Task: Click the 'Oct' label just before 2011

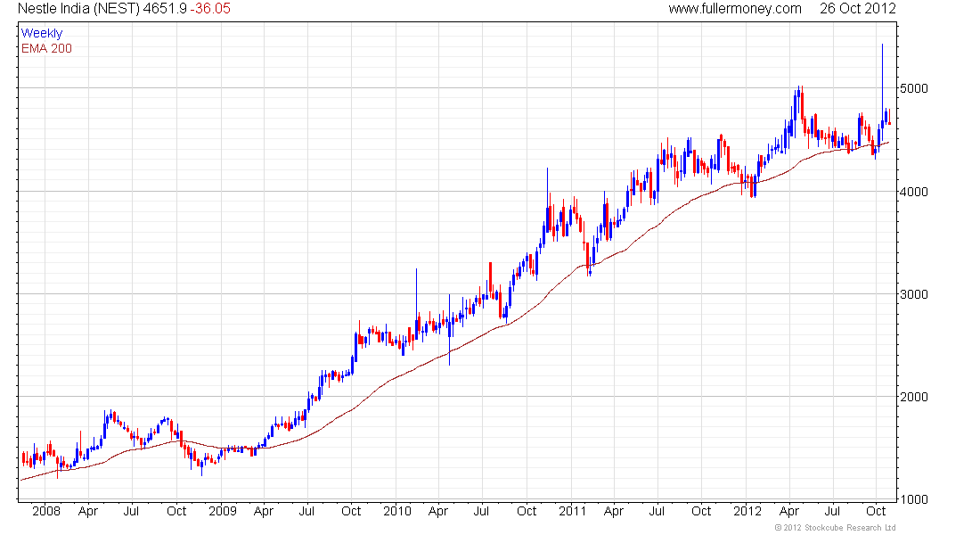Action: (x=527, y=511)
